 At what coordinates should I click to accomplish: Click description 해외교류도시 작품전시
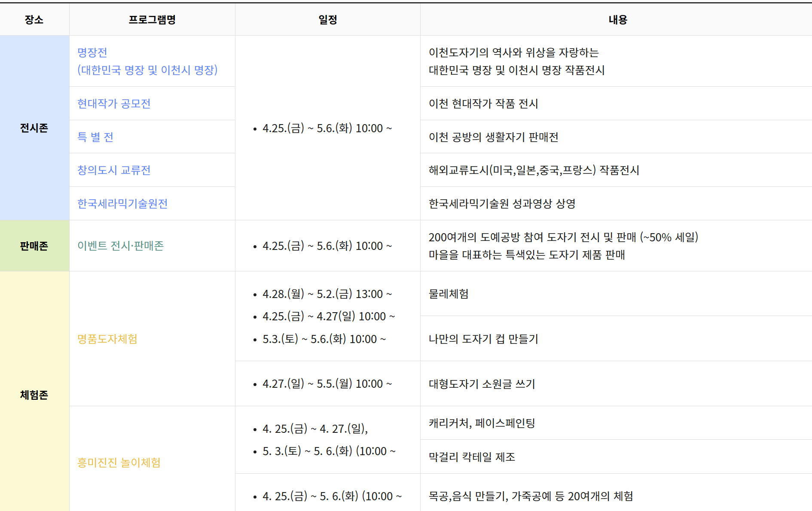[534, 170]
